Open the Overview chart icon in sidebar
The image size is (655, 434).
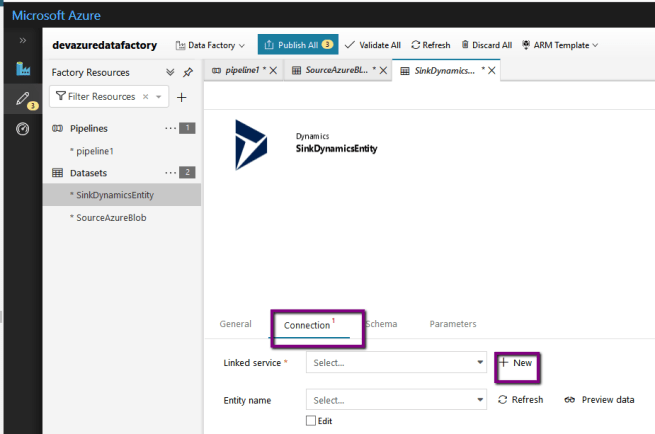[x=22, y=69]
